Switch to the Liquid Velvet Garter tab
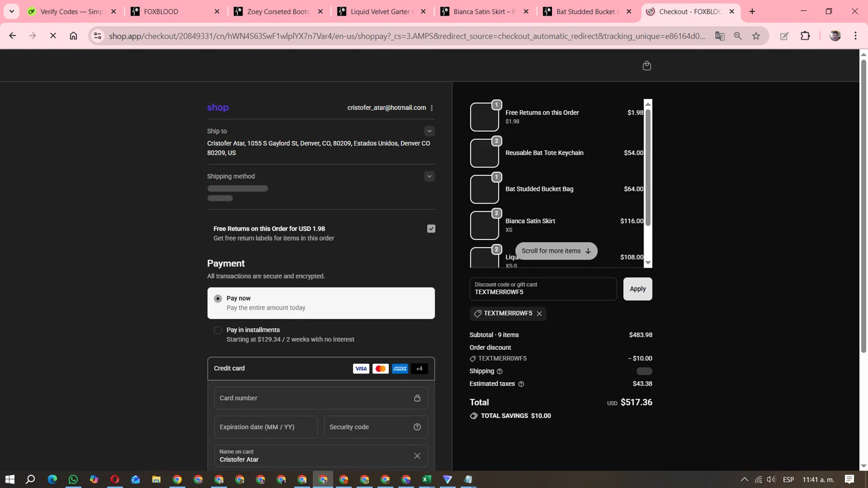Image resolution: width=868 pixels, height=488 pixels. coord(382,12)
